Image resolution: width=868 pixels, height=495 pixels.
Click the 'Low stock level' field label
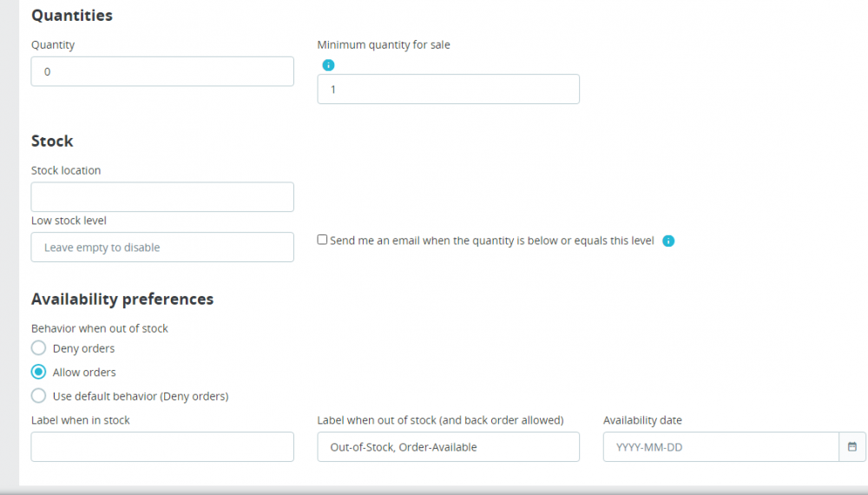(69, 221)
